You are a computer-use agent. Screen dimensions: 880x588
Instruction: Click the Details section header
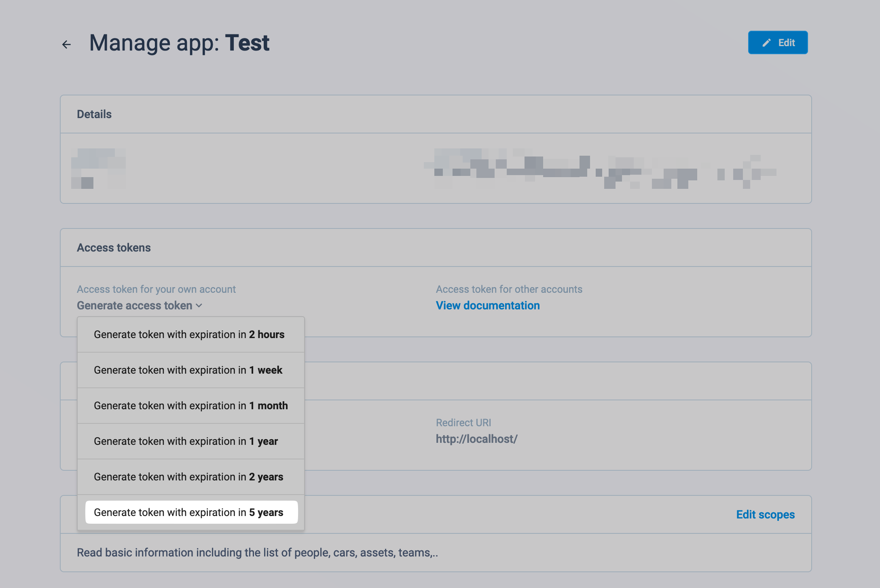94,114
